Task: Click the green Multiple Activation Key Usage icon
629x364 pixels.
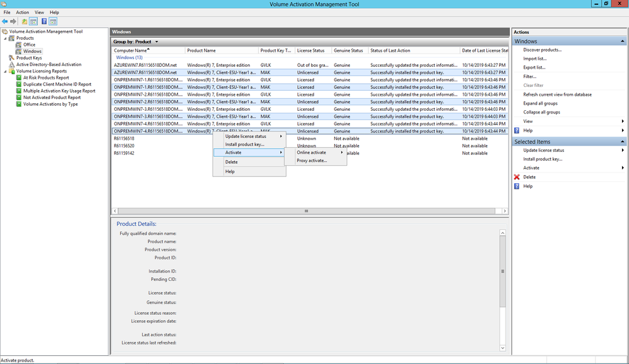Action: point(18,91)
